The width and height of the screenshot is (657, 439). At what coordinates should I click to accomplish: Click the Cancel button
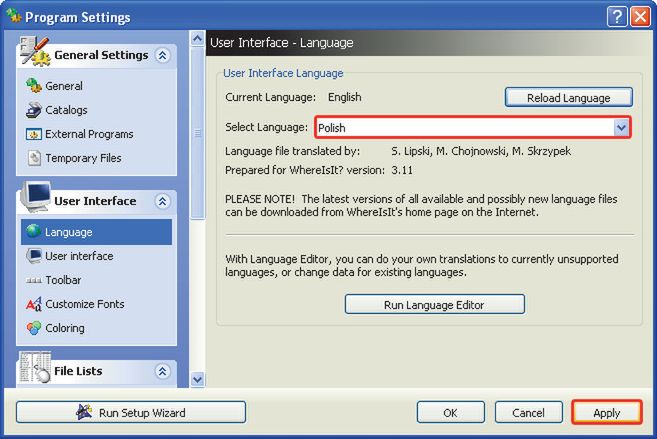pos(528,413)
